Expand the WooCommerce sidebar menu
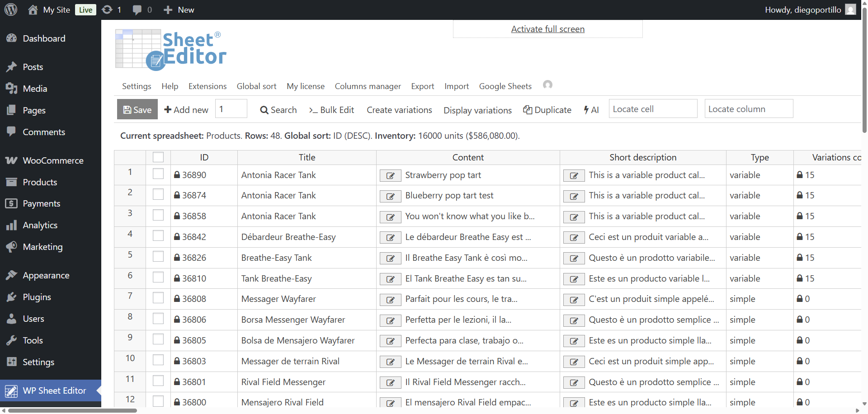The image size is (868, 414). click(53, 160)
